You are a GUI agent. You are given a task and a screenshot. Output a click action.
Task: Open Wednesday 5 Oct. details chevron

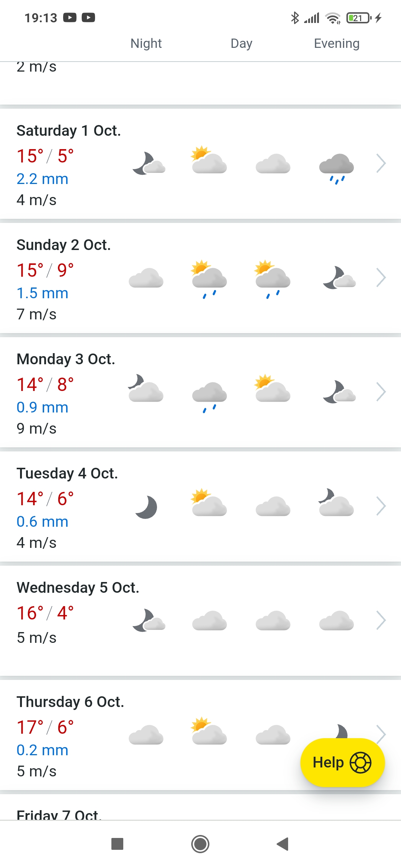381,620
